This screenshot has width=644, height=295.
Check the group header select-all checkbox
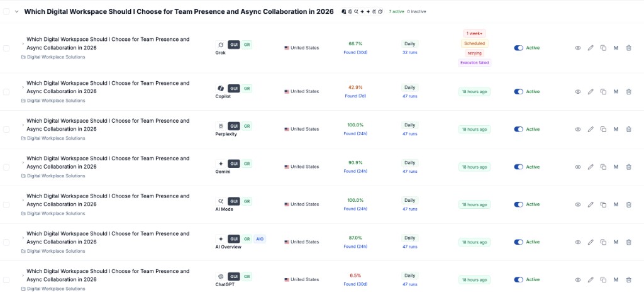click(6, 11)
